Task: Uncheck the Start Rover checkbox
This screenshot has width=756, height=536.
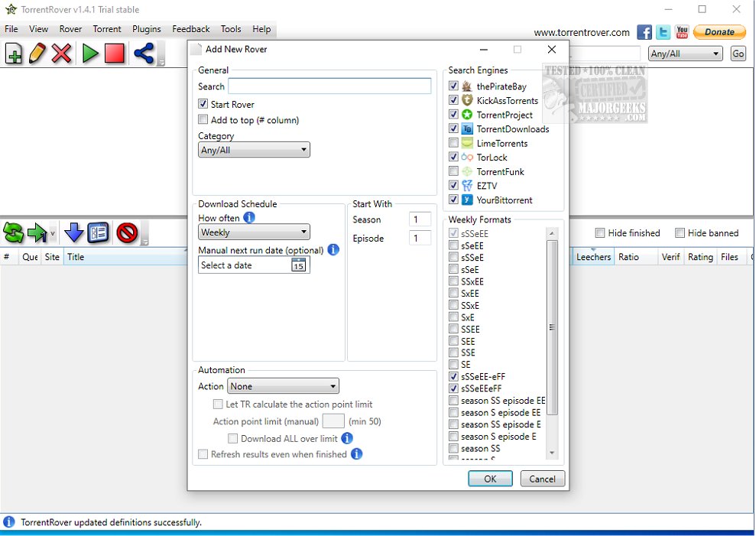Action: coord(203,104)
